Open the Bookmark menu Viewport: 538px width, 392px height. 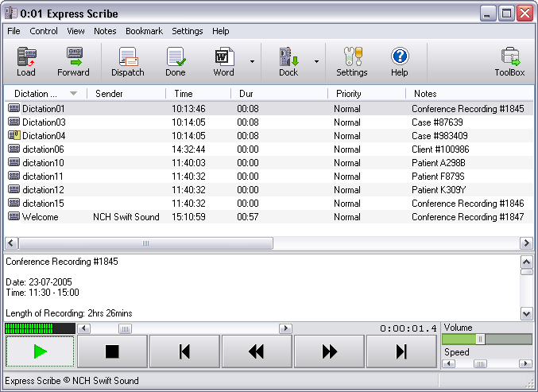coord(144,31)
